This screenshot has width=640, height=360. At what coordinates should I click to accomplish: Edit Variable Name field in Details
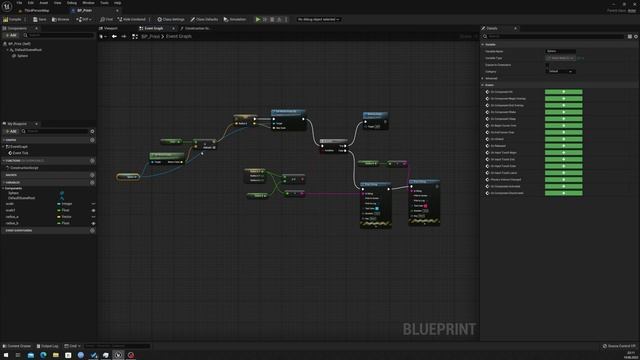(x=560, y=51)
